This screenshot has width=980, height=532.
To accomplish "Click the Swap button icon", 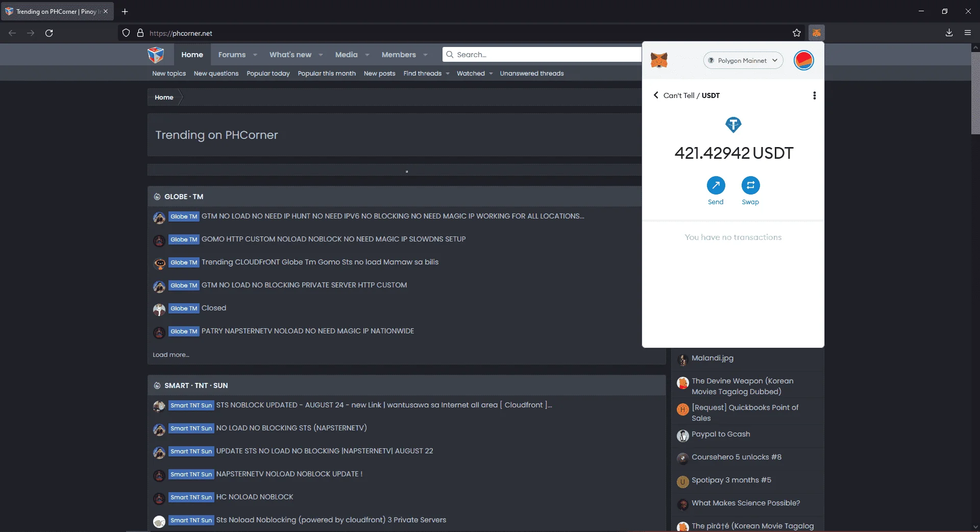I will click(x=750, y=185).
